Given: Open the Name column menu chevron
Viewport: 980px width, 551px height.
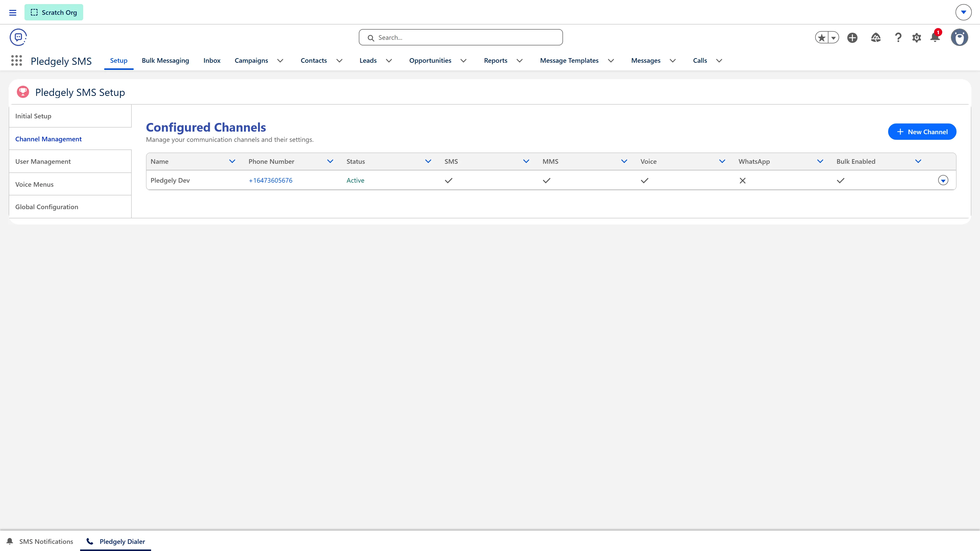Looking at the screenshot, I should [x=232, y=161].
